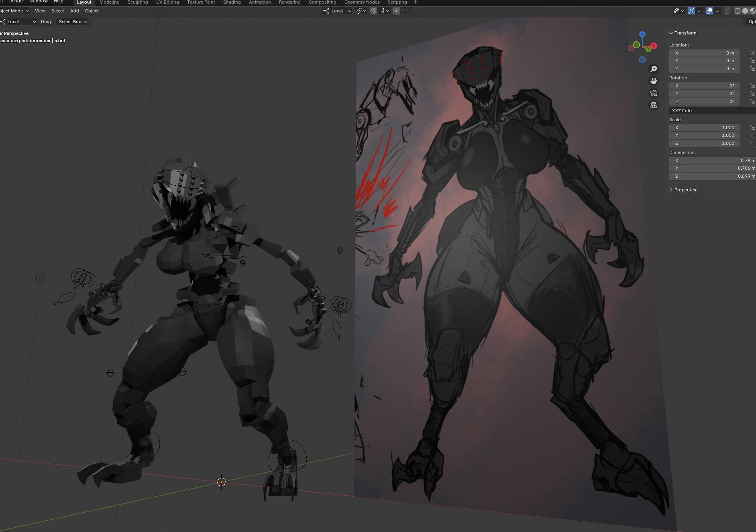This screenshot has width=756, height=532.
Task: Open the Object menu
Action: click(92, 11)
